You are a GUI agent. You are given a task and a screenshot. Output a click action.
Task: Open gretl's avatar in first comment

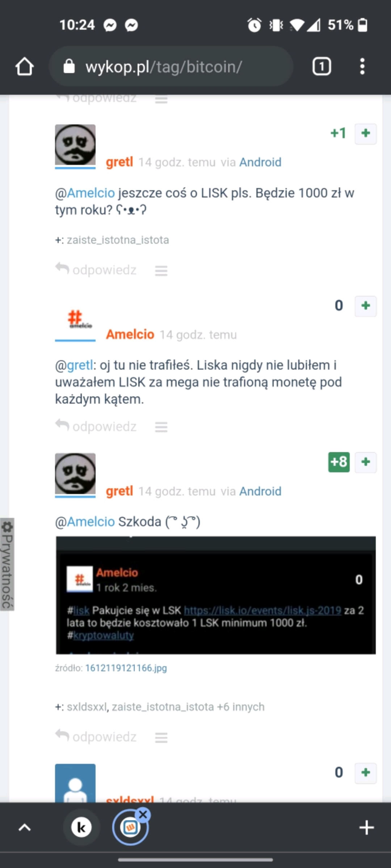click(75, 145)
